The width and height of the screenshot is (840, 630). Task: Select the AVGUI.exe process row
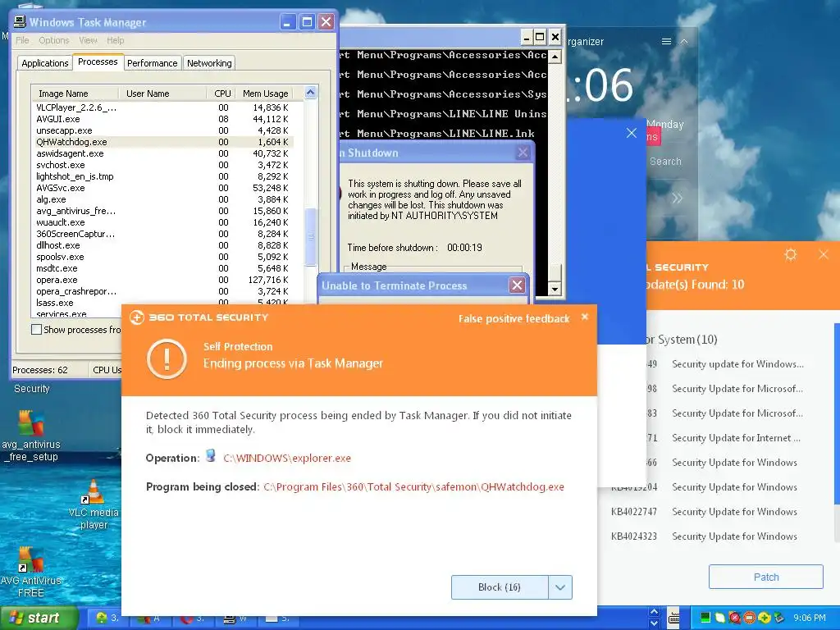click(x=163, y=119)
